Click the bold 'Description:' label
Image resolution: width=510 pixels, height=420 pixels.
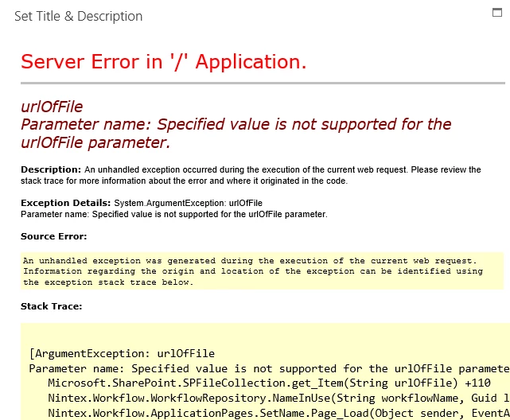[51, 169]
